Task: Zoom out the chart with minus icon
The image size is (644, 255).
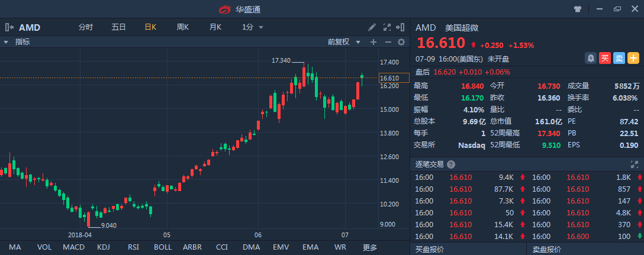Action: pos(388,42)
